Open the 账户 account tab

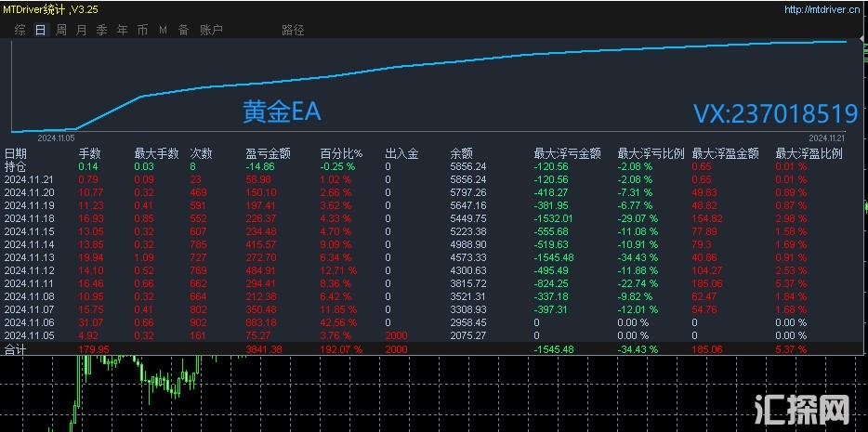point(212,30)
